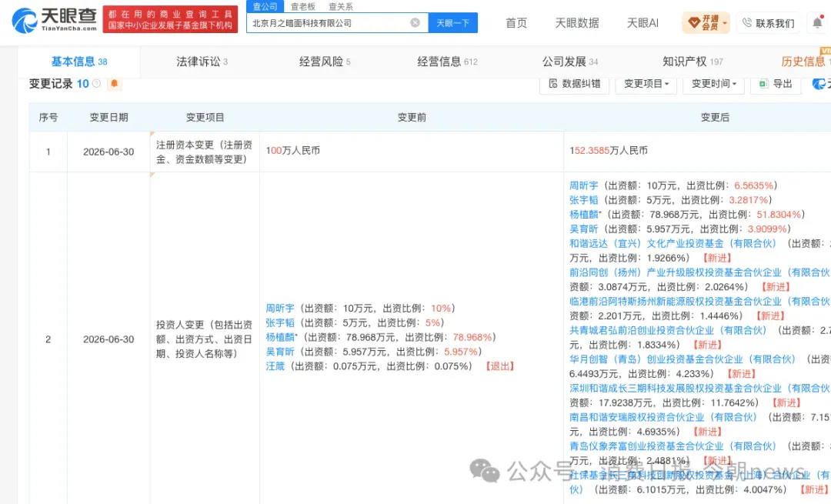Screen dimensions: 831x504
Task: Select the 152.3585万人民币 after-change value
Action: [x=609, y=151]
